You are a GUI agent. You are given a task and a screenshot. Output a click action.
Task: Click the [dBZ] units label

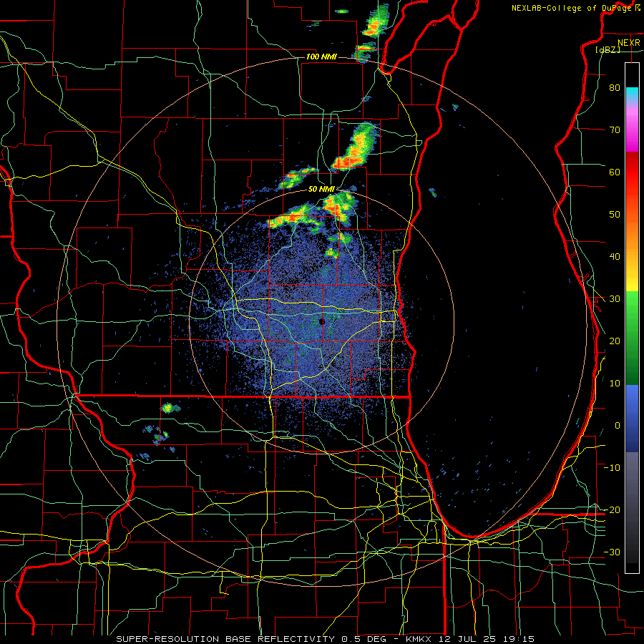(x=608, y=50)
